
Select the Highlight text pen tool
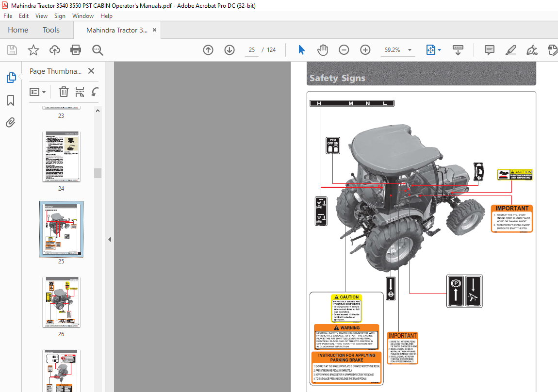pos(510,50)
